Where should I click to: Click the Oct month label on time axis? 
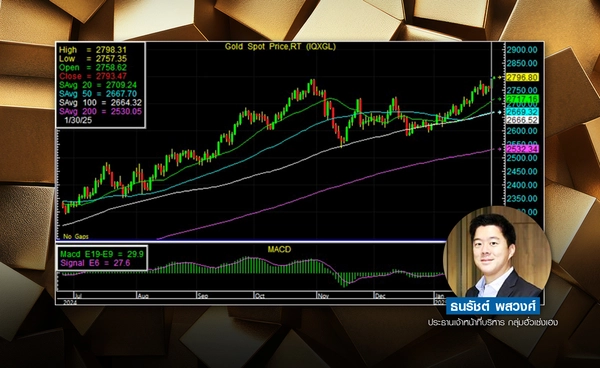[x=260, y=296]
